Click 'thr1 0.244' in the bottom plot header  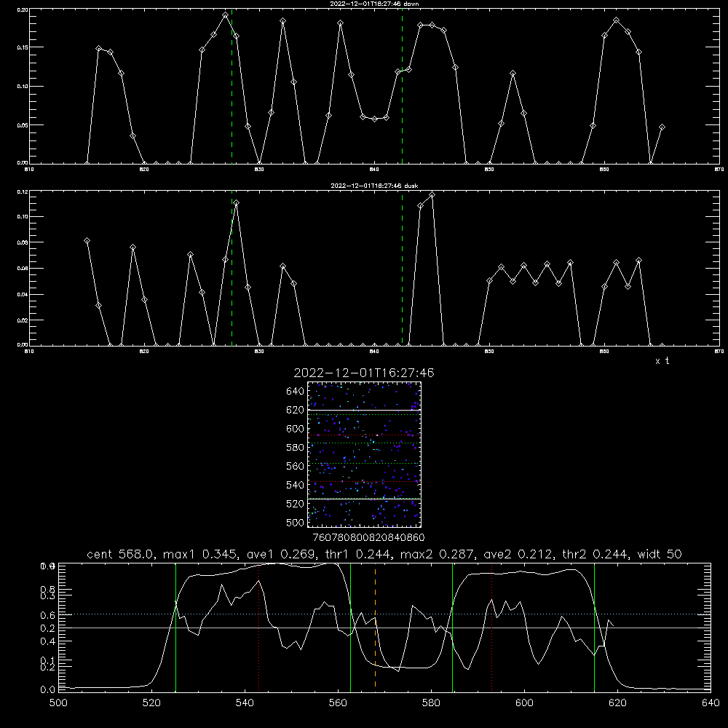pyautogui.click(x=357, y=554)
